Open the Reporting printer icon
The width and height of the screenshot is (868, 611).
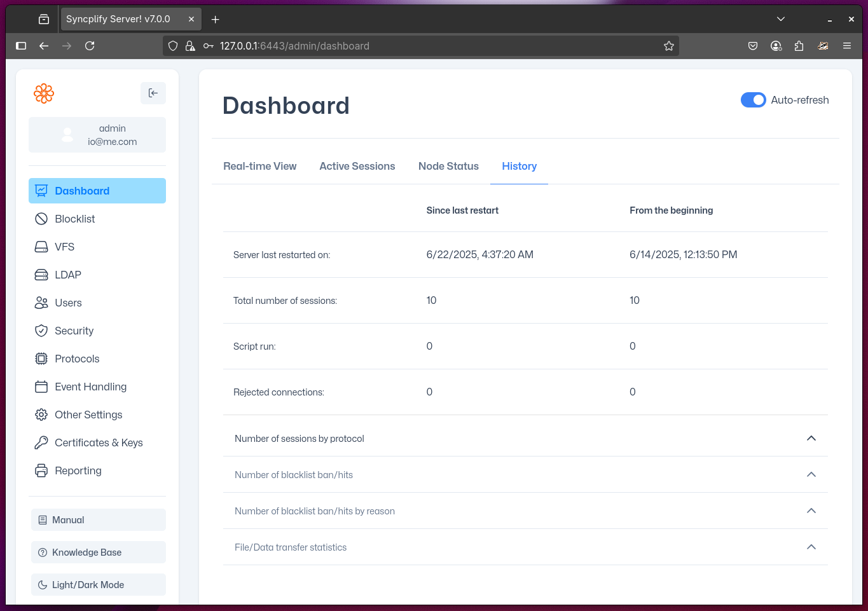tap(41, 470)
